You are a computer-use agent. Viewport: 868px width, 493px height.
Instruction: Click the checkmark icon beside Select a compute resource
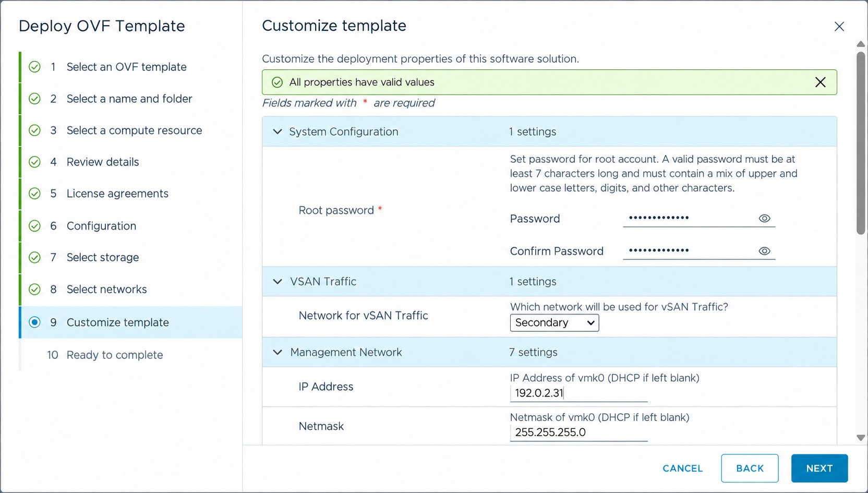[34, 130]
